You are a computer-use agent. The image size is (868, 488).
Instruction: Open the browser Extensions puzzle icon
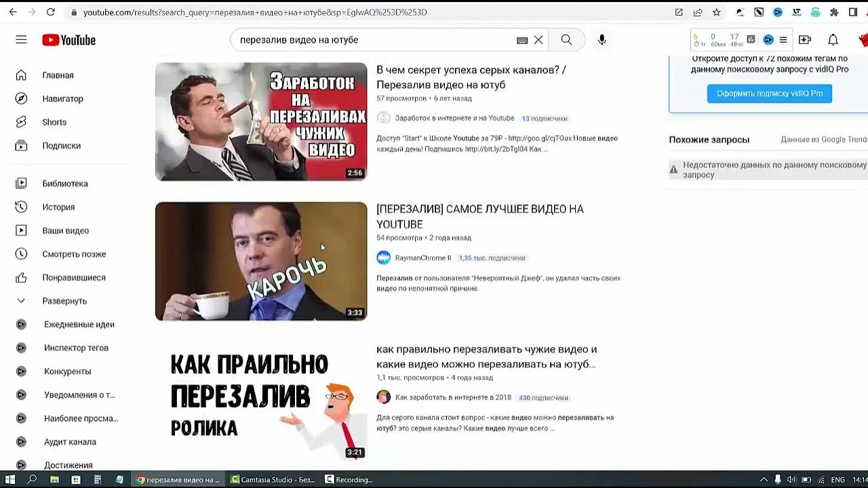click(x=834, y=12)
